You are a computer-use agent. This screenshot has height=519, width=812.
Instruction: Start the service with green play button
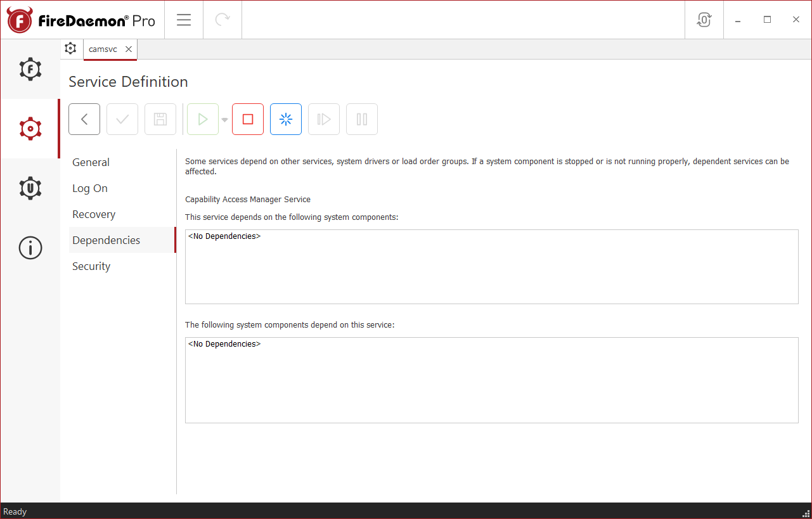coord(203,119)
